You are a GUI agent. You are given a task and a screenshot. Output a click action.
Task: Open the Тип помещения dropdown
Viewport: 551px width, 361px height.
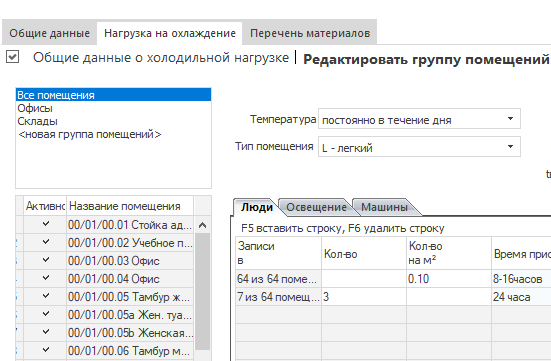419,147
